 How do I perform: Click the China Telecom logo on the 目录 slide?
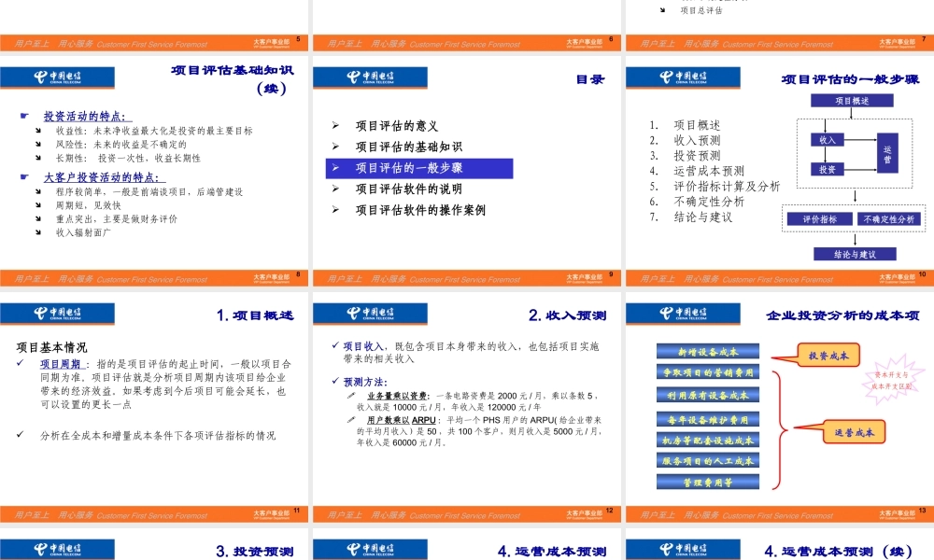370,77
